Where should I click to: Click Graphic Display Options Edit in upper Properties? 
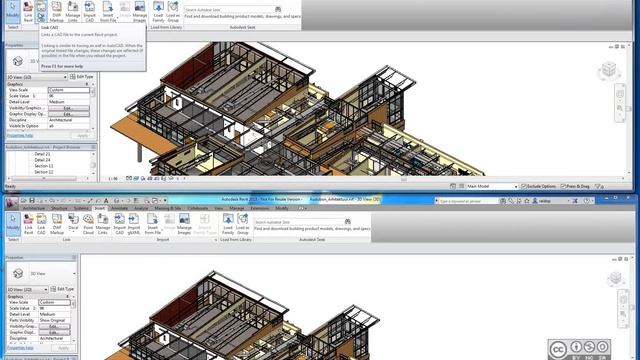(69, 114)
